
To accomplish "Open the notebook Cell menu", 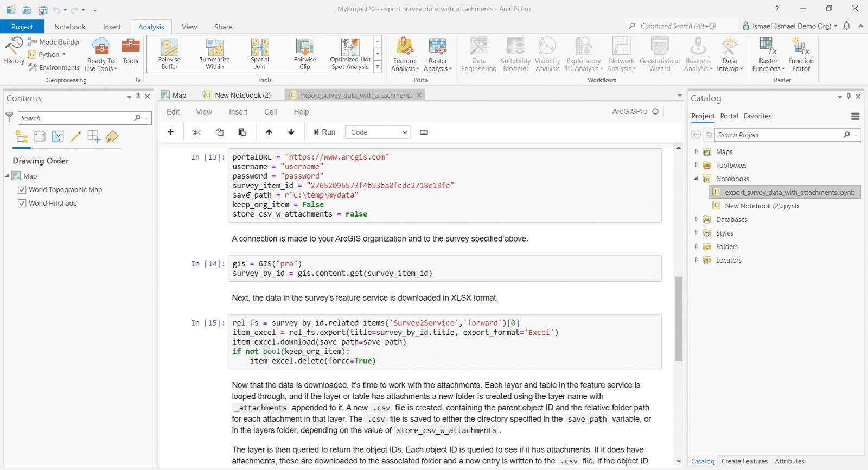I will [x=271, y=112].
